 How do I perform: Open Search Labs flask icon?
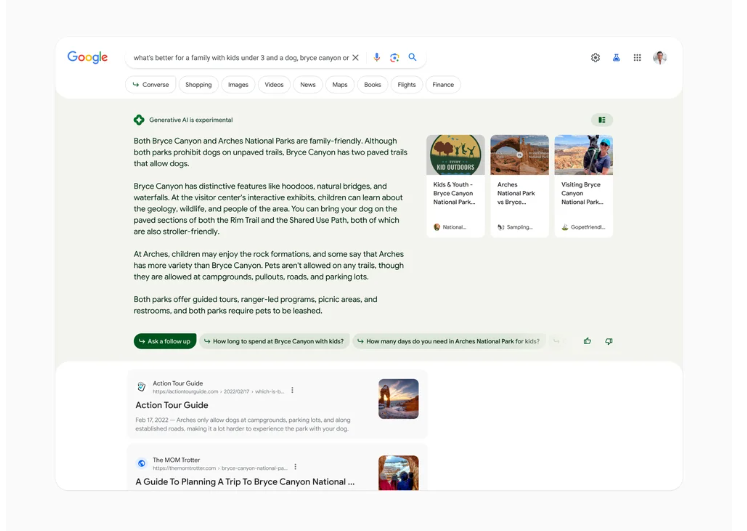[616, 58]
